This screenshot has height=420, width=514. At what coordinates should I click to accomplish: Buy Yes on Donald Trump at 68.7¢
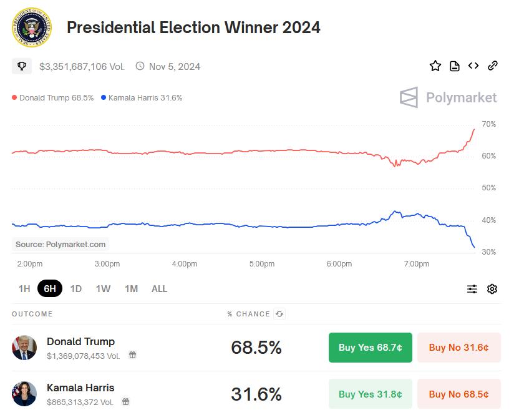[370, 348]
